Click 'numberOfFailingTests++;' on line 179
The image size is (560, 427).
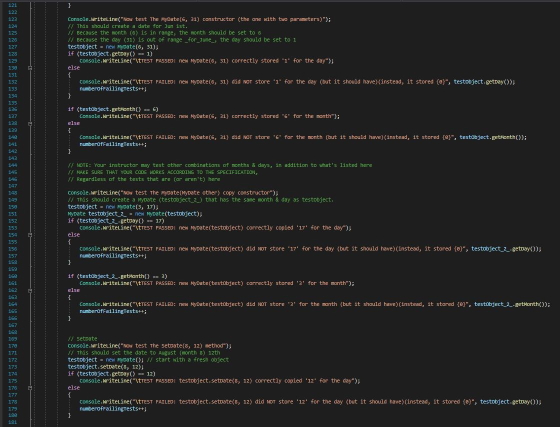(x=113, y=409)
